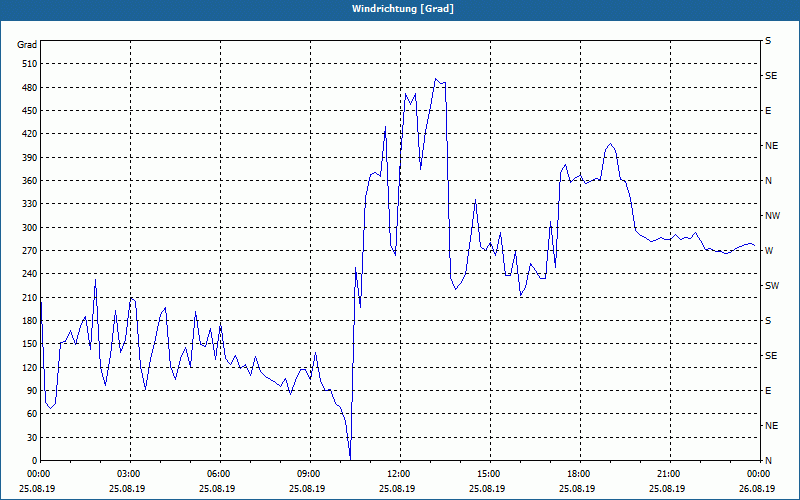Select the E compass label level with 450
Image resolution: width=800 pixels, height=500 pixels.
click(768, 111)
